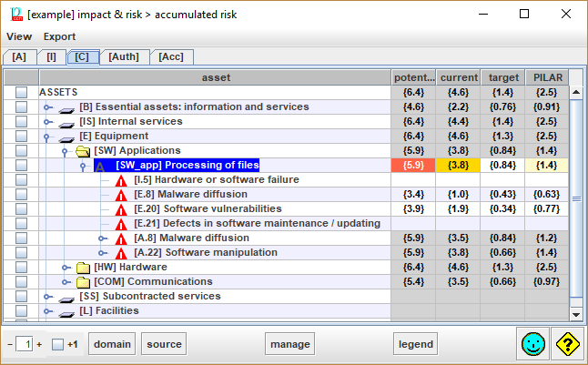Switch to the [Auth] tab
588x365 pixels.
pyautogui.click(x=123, y=56)
